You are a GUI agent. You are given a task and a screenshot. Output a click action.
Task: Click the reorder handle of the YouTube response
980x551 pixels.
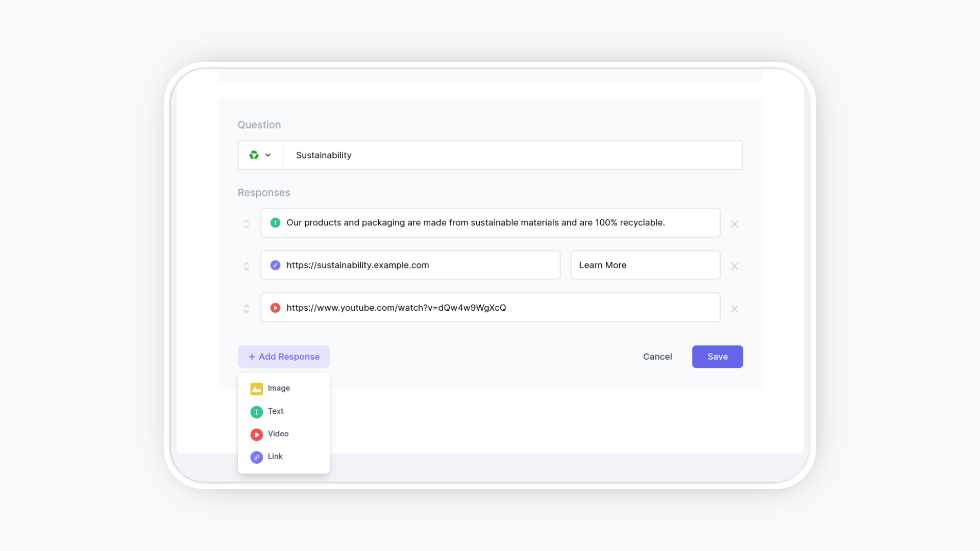pyautogui.click(x=247, y=308)
